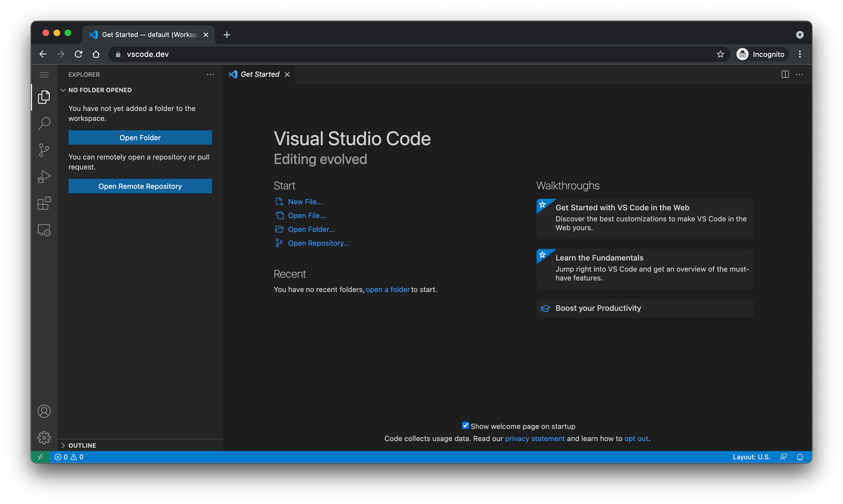Click the New File link
Viewport: 843px width, 504px height.
pos(305,202)
